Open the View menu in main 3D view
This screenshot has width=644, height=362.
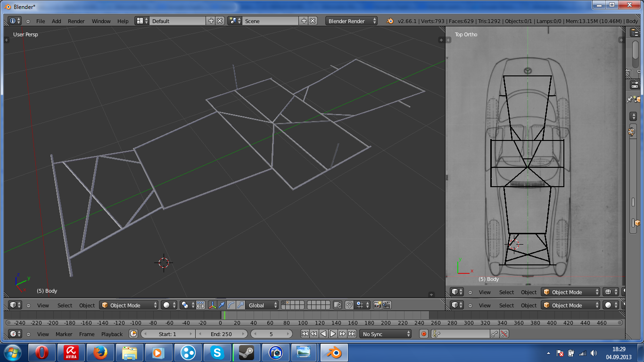43,305
